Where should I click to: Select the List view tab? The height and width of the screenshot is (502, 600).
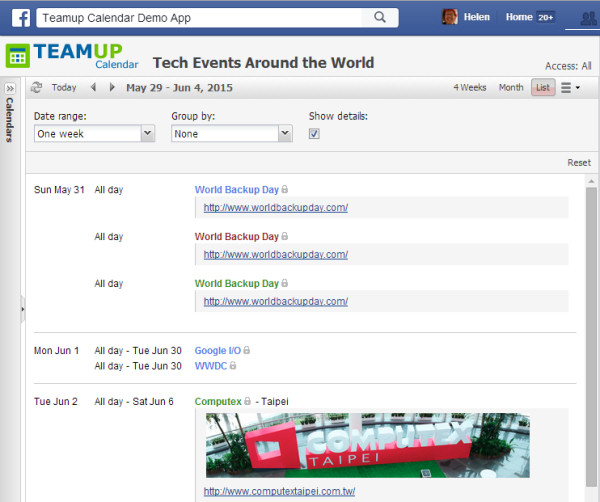pos(543,88)
